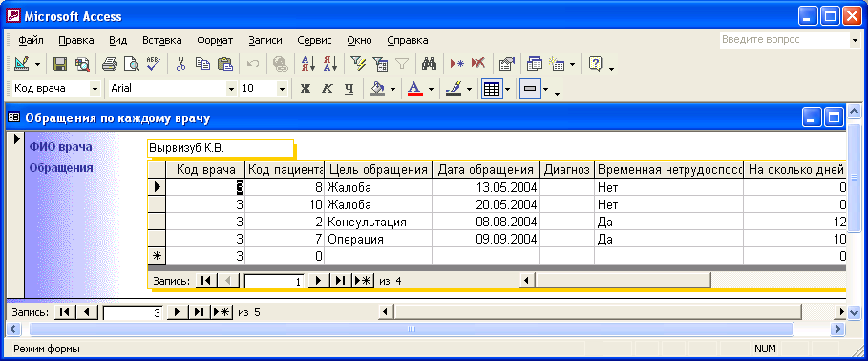The image size is (868, 361).
Task: Go to last record in subform navigator
Action: tap(341, 281)
